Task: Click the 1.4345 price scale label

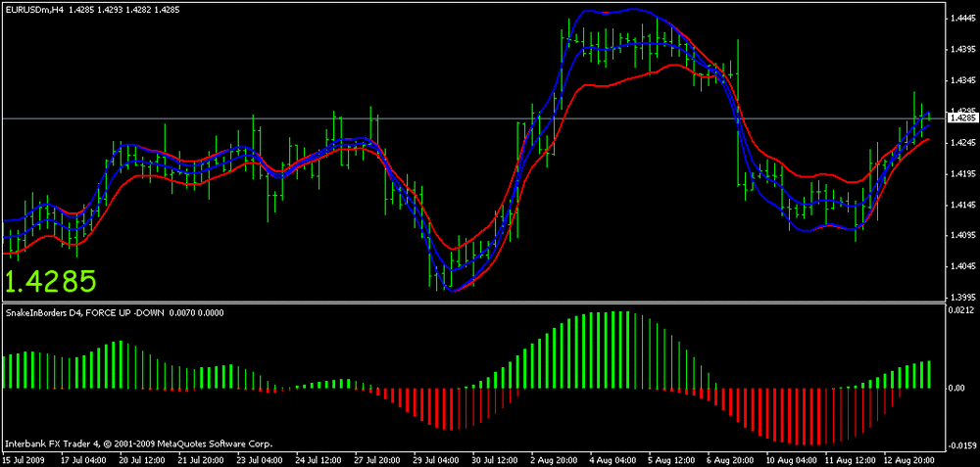Action: [x=962, y=80]
